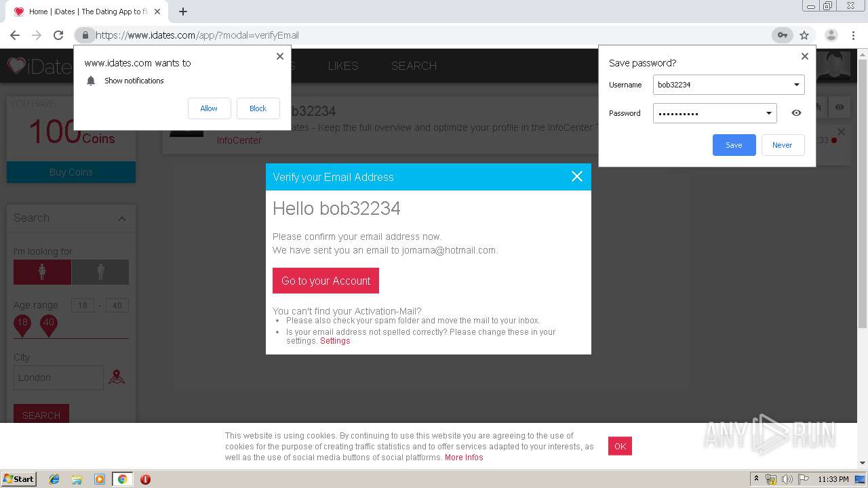The width and height of the screenshot is (868, 488).
Task: Click the minimum age field showing 18
Action: point(83,305)
